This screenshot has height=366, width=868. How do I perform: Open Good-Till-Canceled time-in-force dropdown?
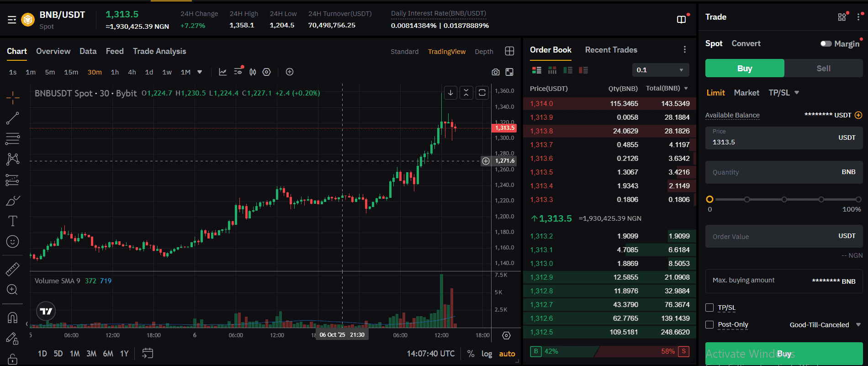(825, 325)
